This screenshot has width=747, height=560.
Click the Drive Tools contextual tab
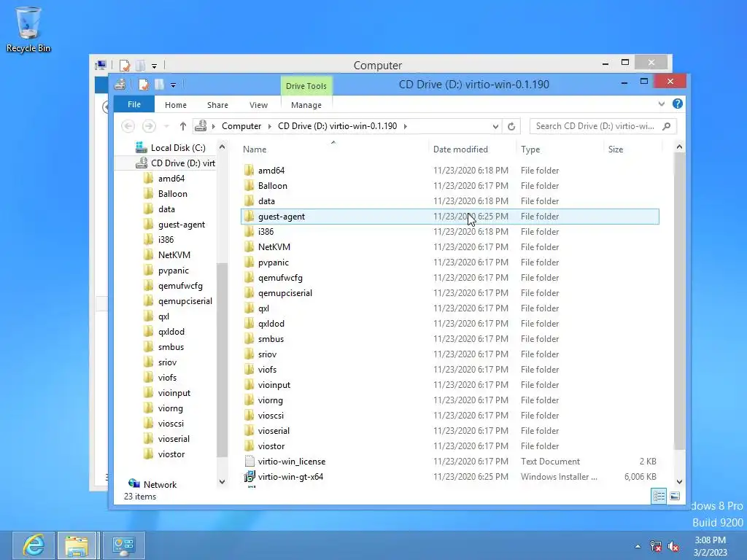pyautogui.click(x=306, y=86)
